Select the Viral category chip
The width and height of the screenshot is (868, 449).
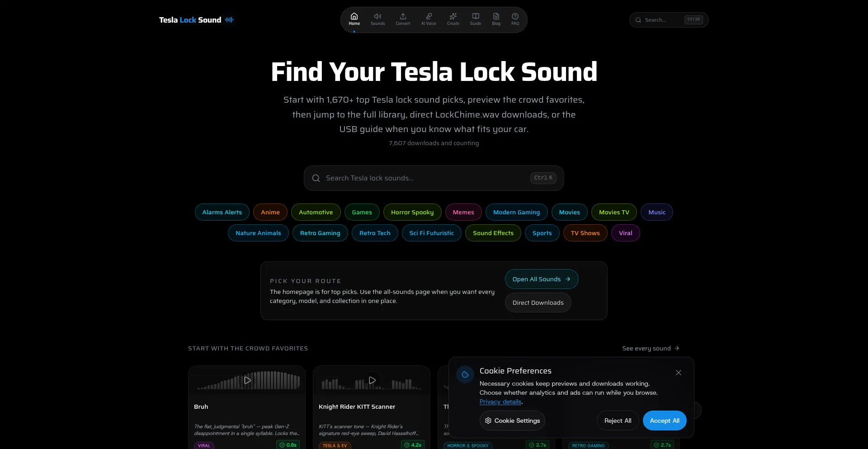click(x=625, y=233)
